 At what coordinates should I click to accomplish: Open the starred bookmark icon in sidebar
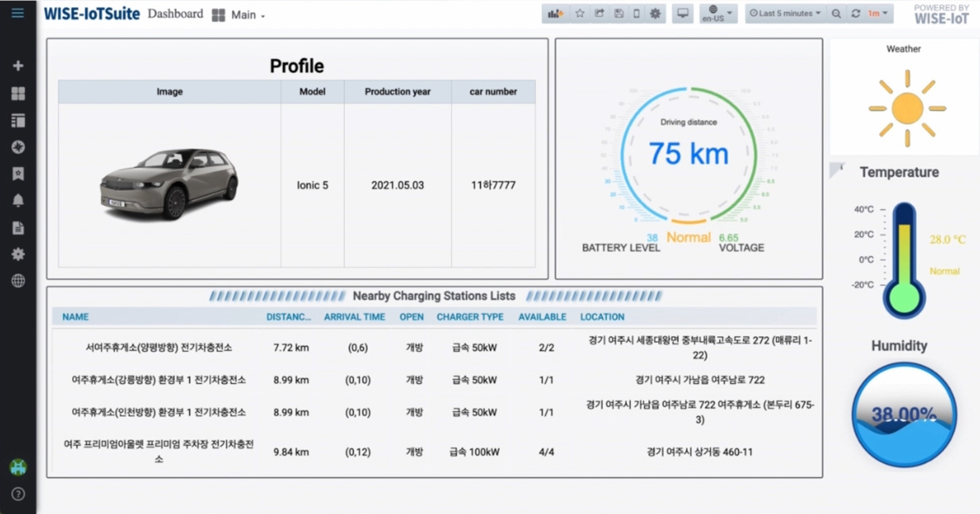[x=18, y=174]
